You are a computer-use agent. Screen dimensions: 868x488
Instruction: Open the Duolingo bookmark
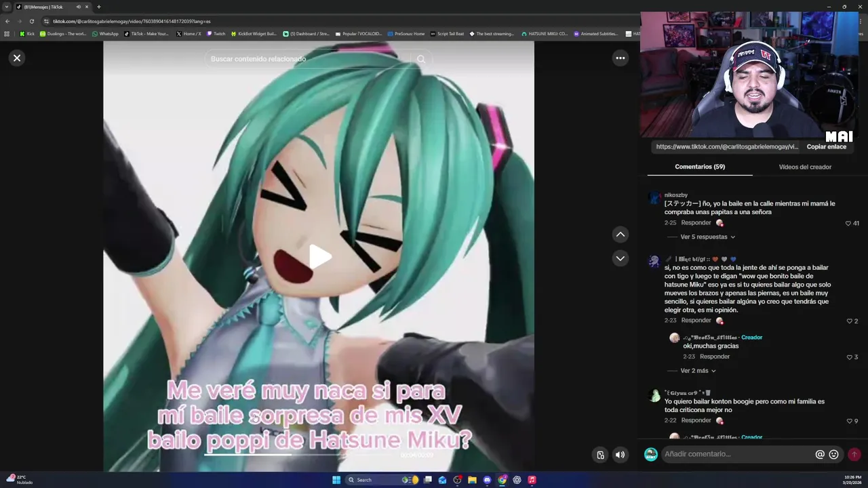pos(63,33)
